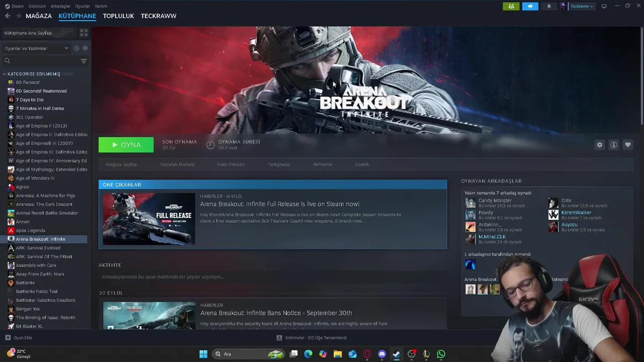Image resolution: width=644 pixels, height=362 pixels.
Task: Go to the MAĞAZA tab
Action: pyautogui.click(x=39, y=16)
